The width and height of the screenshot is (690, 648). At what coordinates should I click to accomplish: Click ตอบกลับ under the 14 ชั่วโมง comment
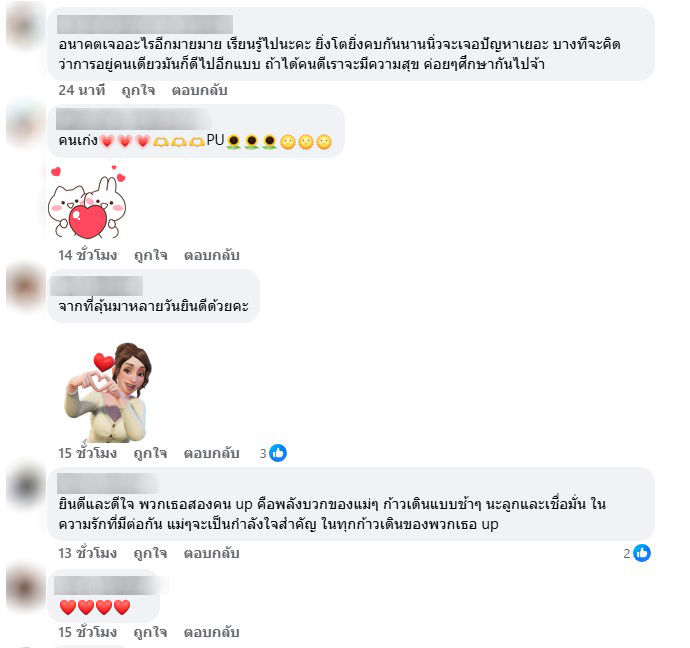(x=212, y=255)
